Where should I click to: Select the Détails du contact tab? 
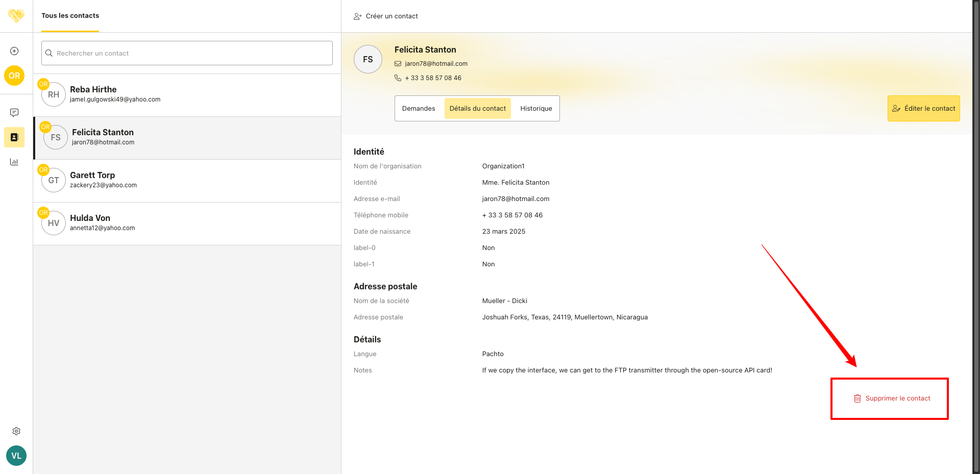(x=477, y=109)
